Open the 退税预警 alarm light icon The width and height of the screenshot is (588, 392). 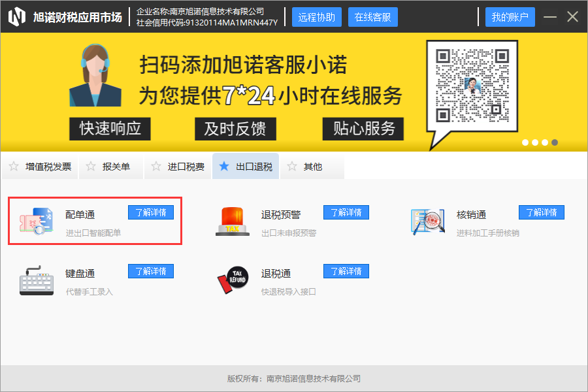(x=233, y=221)
